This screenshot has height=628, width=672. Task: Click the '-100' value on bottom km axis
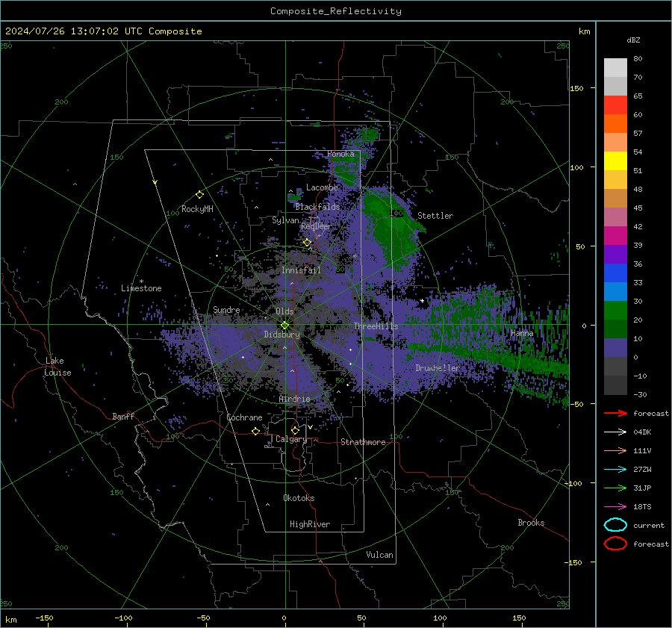tap(123, 618)
